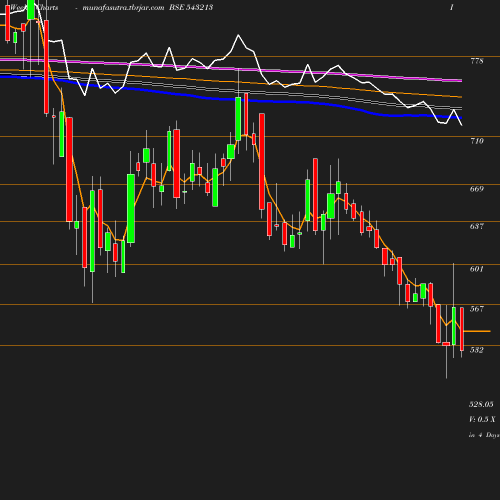Click the munafasutra.tbrjar.com site text

(123, 7)
